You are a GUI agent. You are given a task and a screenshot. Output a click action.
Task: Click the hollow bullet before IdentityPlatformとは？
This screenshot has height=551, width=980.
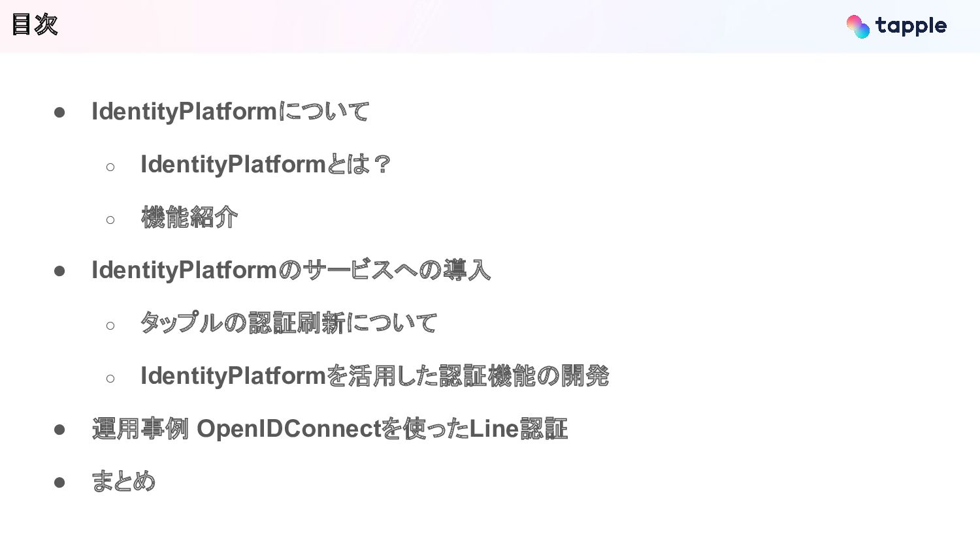(x=110, y=167)
